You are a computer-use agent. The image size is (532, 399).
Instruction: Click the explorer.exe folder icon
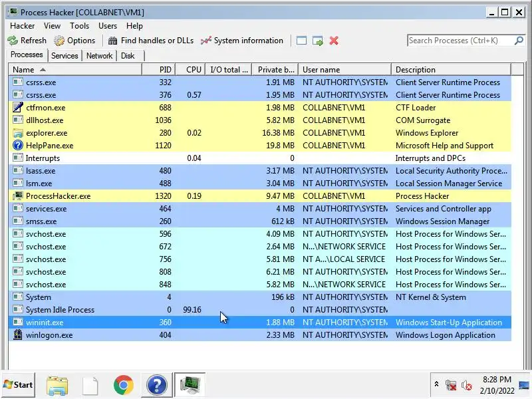(18, 132)
